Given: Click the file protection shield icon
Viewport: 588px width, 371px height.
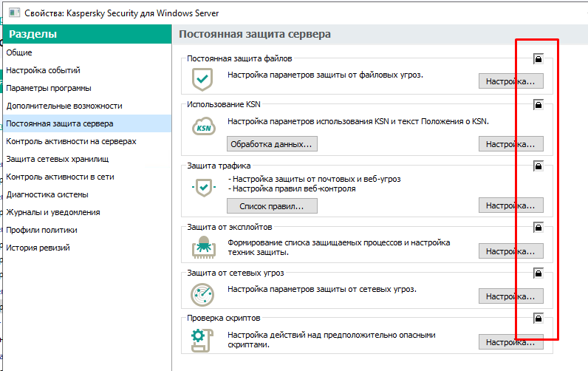Looking at the screenshot, I should [x=202, y=78].
